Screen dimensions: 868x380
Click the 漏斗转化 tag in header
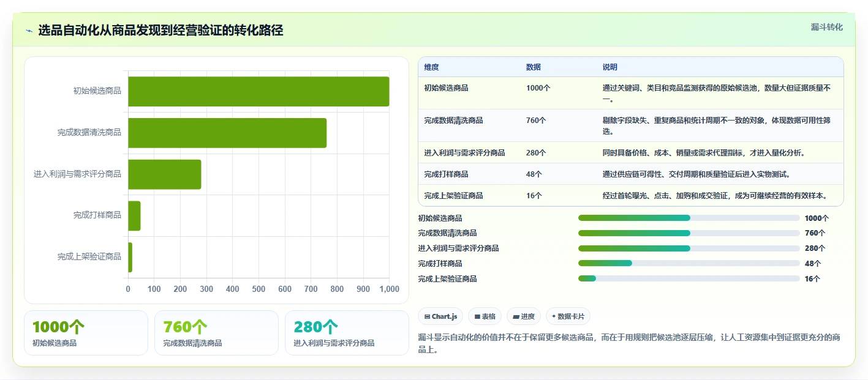(826, 27)
